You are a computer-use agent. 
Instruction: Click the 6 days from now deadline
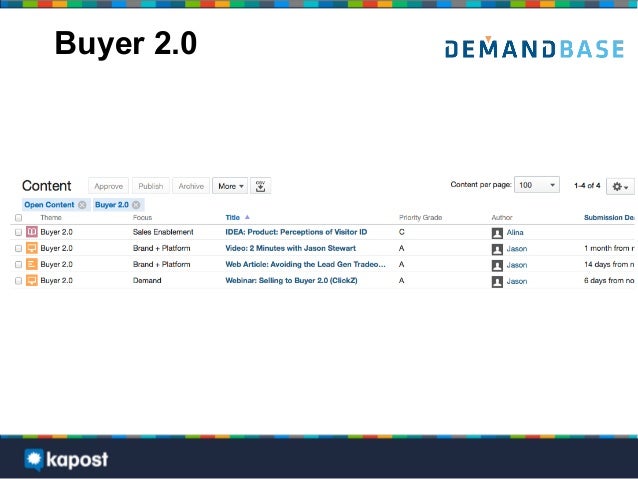tap(609, 281)
